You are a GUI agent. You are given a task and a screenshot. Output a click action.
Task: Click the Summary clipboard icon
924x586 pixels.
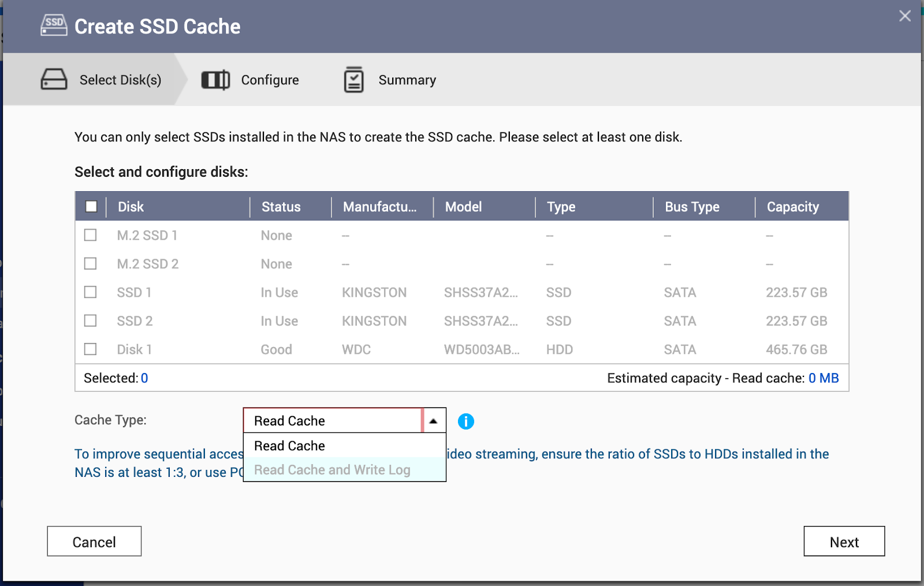pos(353,80)
